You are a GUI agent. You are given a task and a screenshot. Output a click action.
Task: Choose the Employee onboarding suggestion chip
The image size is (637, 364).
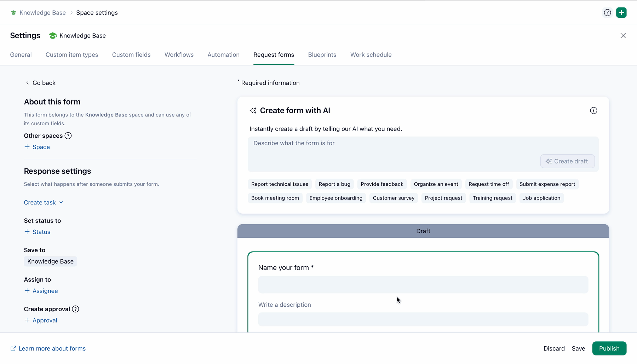click(335, 198)
